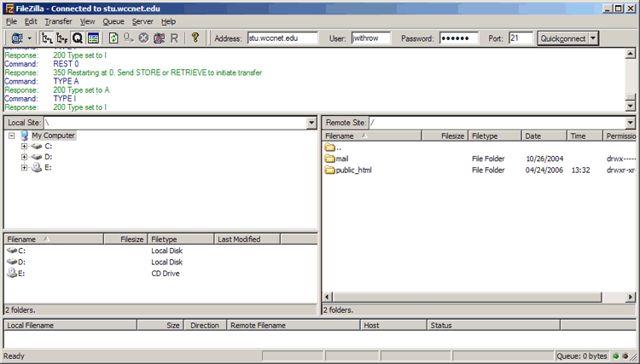640x364 pixels.
Task: Click the Quickconnect button
Action: pyautogui.click(x=562, y=38)
